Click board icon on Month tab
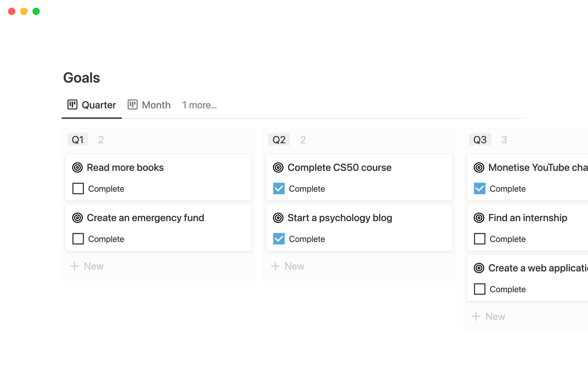Viewport: 588px width, 368px height. [x=133, y=105]
